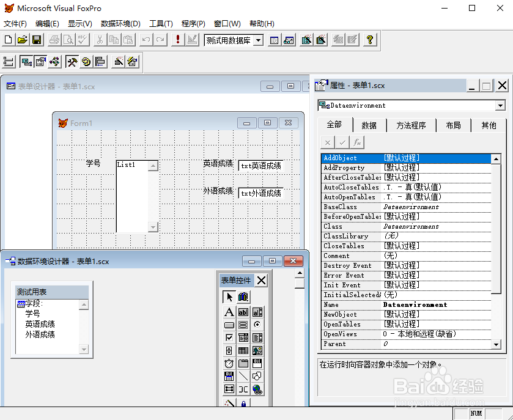Click the checkmark accept button in Properties
The height and width of the screenshot is (420, 513).
point(342,142)
